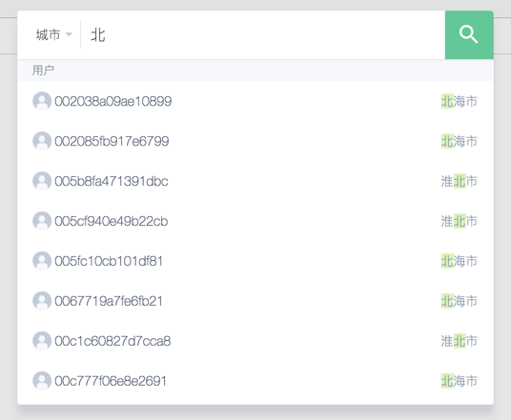Click avatar icon of 005b8fa471391dbc
This screenshot has height=420, width=511.
coord(42,181)
